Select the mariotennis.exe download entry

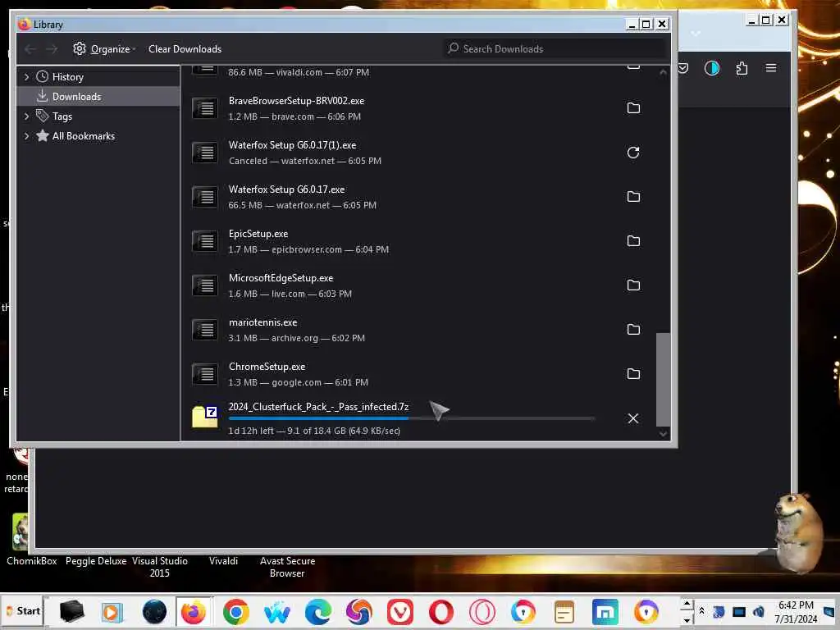[419, 330]
